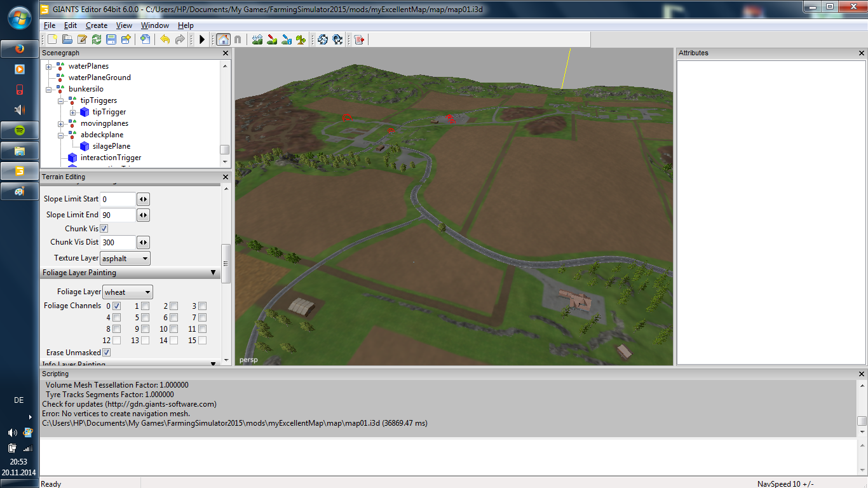Open the Foliage Layer dropdown showing wheat
This screenshot has height=488, width=868.
[x=128, y=292]
